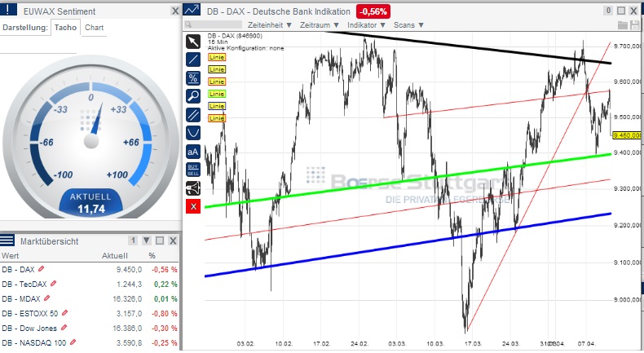Click the Wert column header
The width and height of the screenshot is (644, 353).
coord(11,256)
